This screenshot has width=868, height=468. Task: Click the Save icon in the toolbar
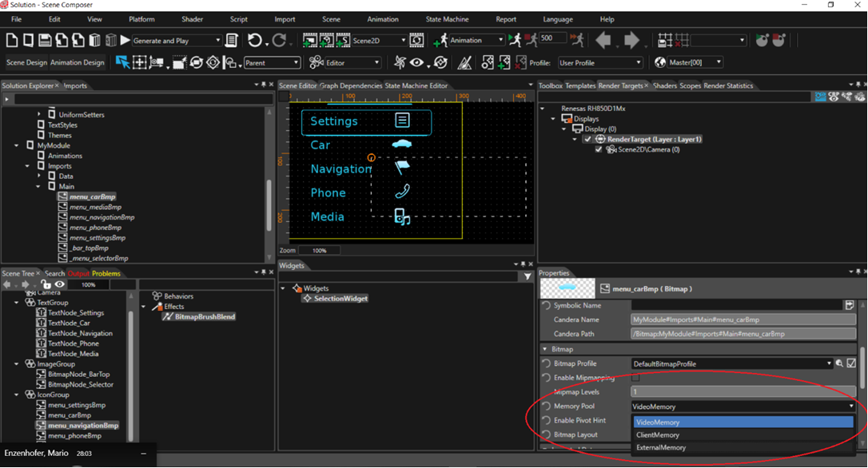click(x=45, y=40)
